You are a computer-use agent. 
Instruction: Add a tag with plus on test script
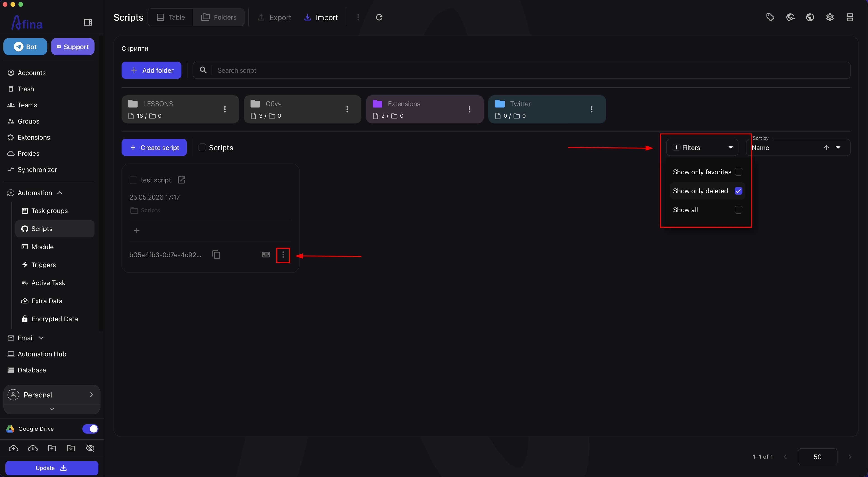click(137, 230)
